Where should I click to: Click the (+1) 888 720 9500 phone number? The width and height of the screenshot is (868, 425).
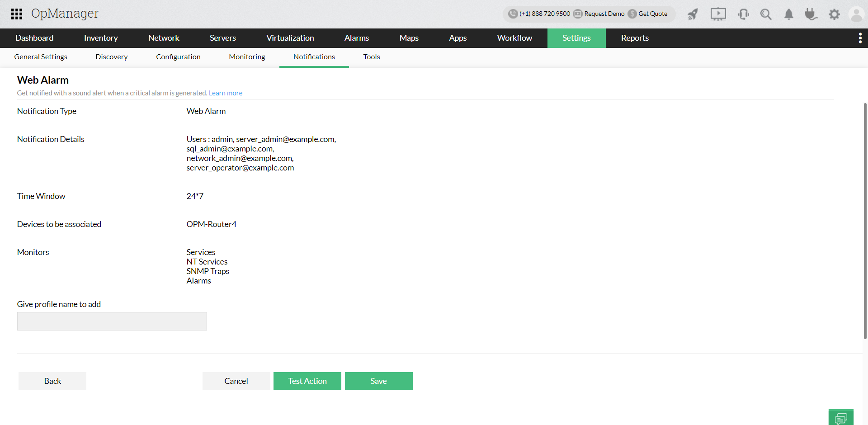(x=545, y=14)
